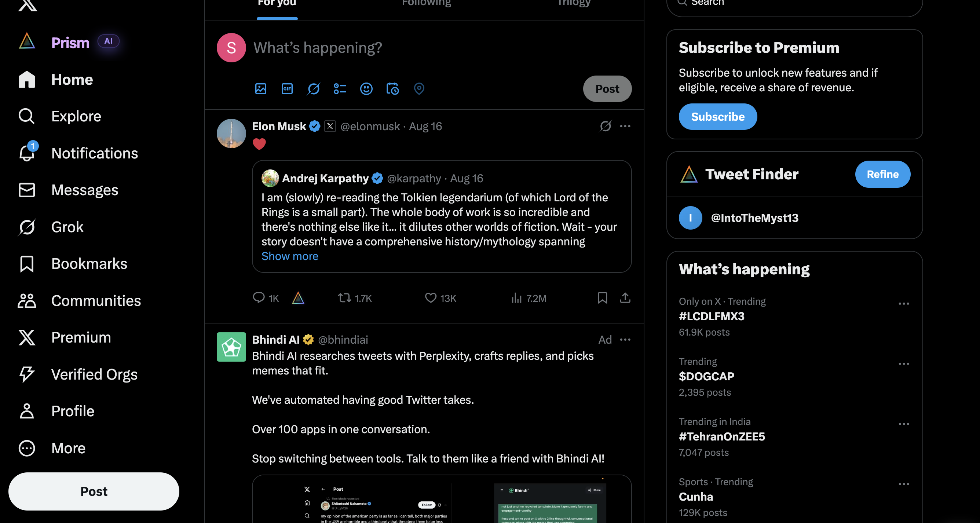Viewport: 980px width, 523px height.
Task: Open the emoji picker in composer
Action: [366, 89]
